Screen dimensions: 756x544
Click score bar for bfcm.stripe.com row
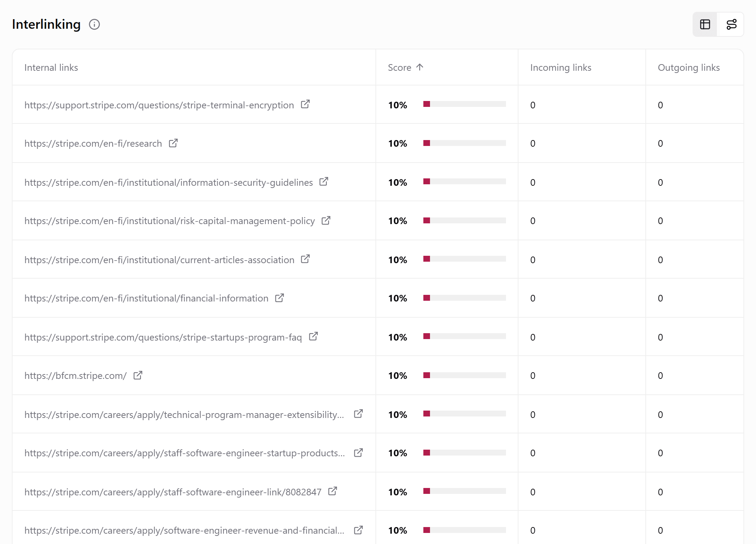pyautogui.click(x=465, y=375)
